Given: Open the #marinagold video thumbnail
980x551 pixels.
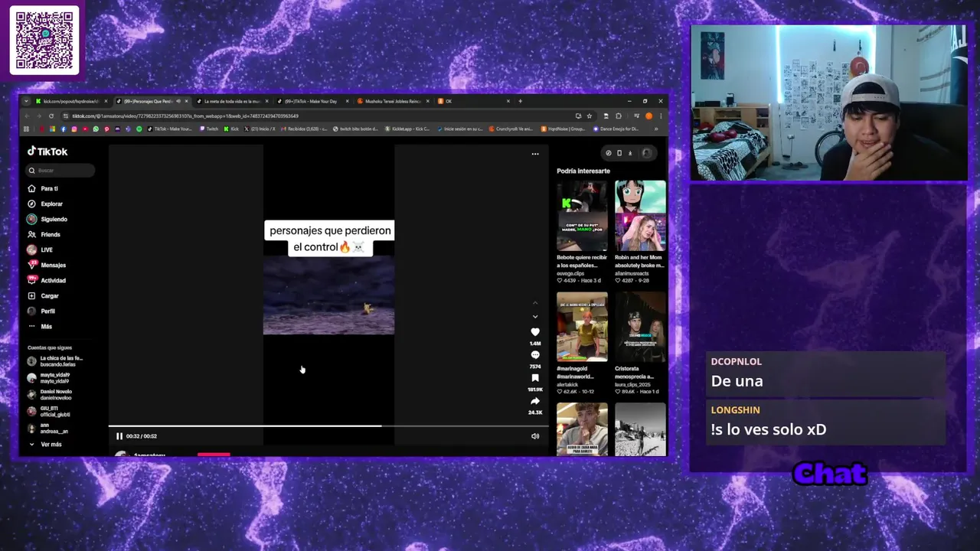Looking at the screenshot, I should (x=582, y=327).
